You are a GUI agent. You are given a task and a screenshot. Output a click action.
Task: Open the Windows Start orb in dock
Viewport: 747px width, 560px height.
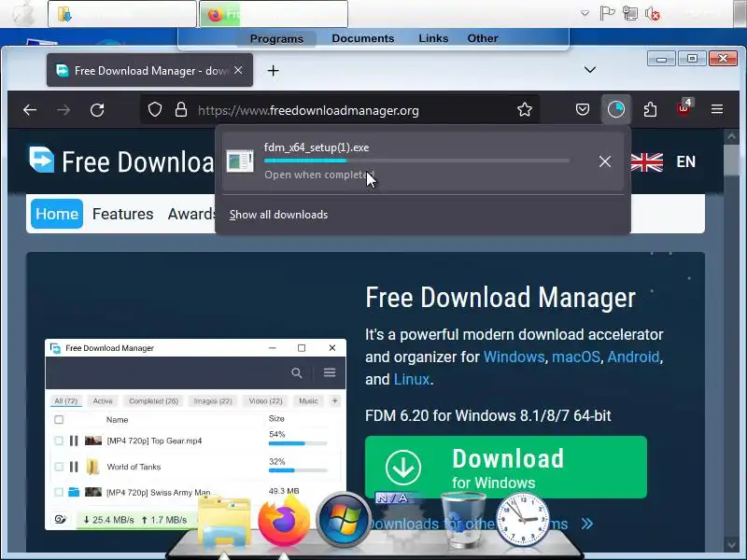344,520
